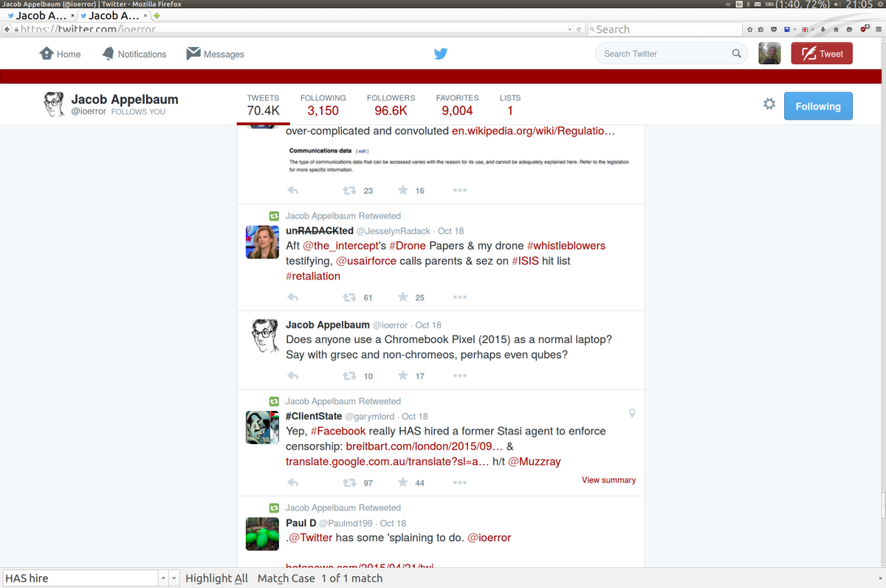The width and height of the screenshot is (886, 588).
Task: Focus the Firefox Search box
Action: pos(664,30)
